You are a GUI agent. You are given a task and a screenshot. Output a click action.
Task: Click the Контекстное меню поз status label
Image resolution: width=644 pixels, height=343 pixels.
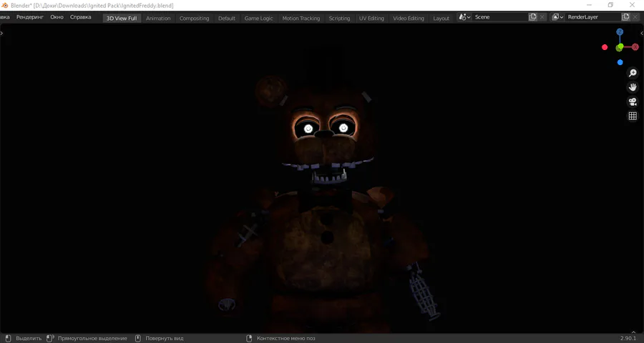tap(286, 339)
